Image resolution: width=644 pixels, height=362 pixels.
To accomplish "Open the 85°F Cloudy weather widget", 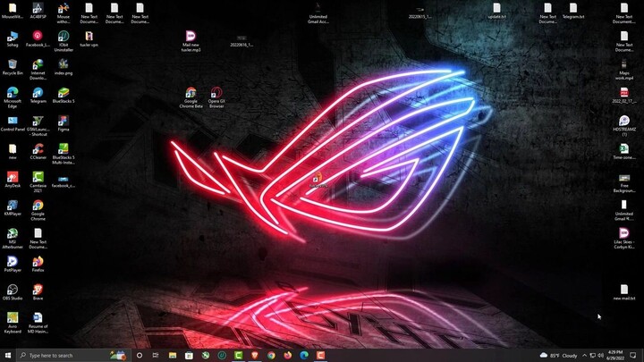I will (558, 355).
